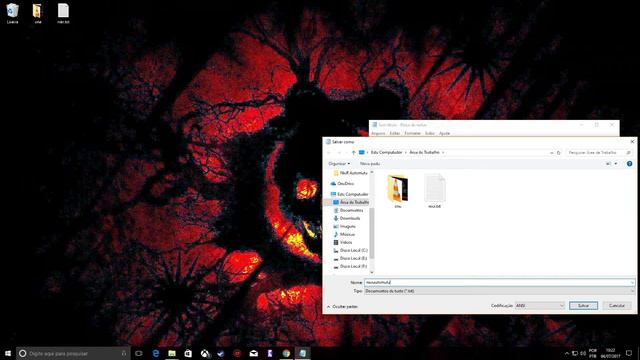Open the network icon in system tray

[x=575, y=353]
